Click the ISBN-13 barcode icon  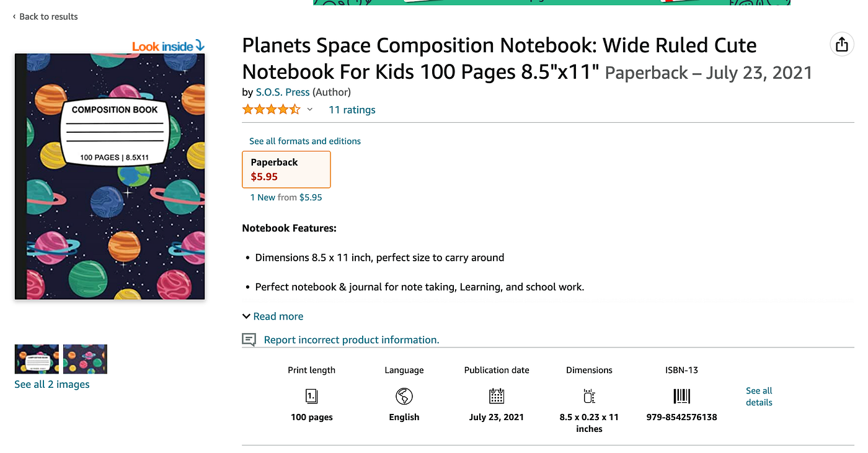tap(681, 396)
